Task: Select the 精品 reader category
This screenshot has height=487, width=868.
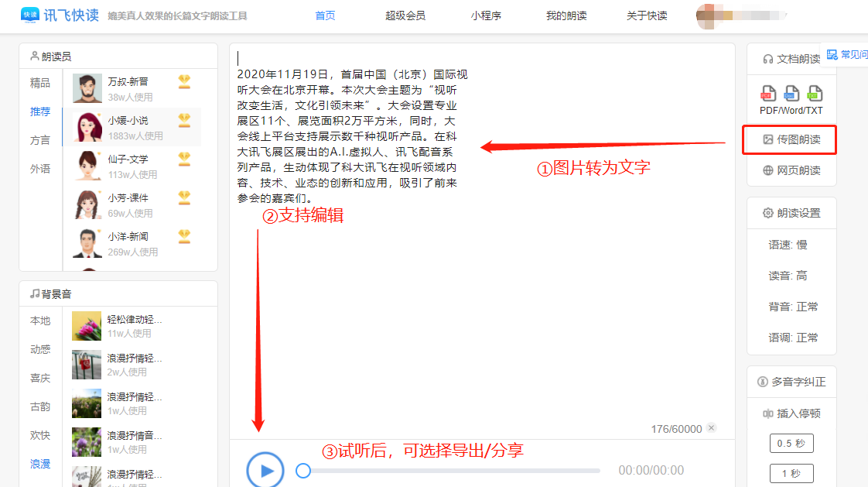Action: pos(40,83)
